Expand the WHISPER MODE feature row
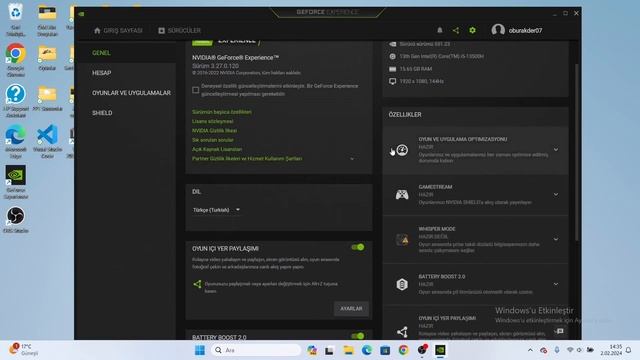The width and height of the screenshot is (640, 360). (x=556, y=239)
